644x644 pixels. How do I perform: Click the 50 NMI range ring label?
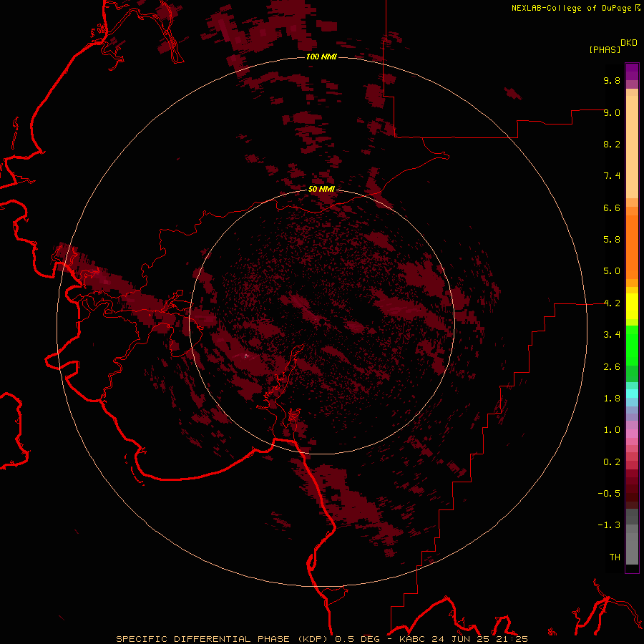[x=321, y=189]
